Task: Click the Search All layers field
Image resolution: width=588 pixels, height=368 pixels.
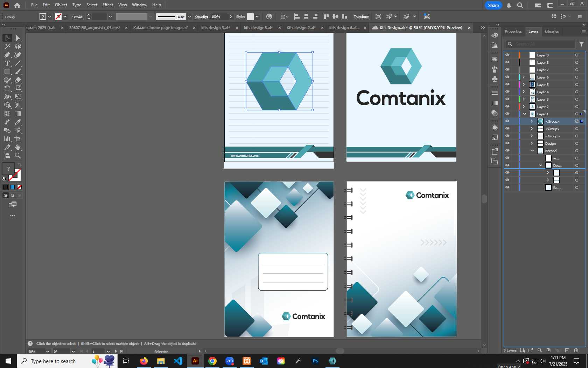Action: click(541, 44)
